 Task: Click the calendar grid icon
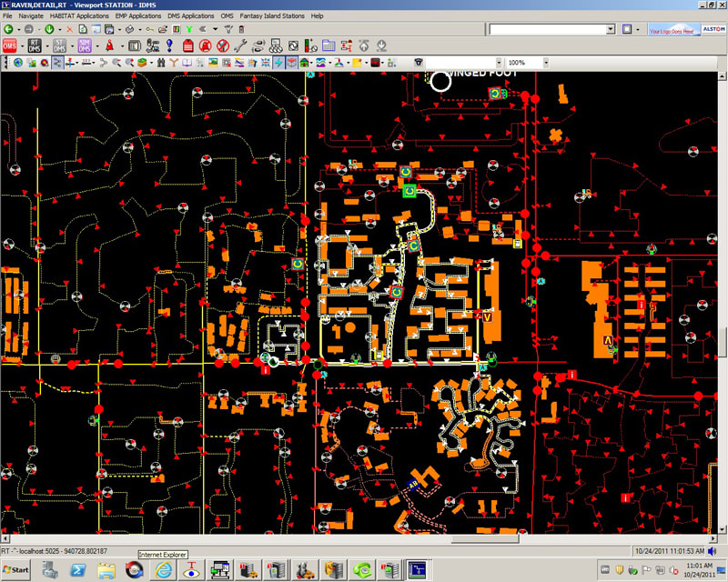[x=329, y=45]
